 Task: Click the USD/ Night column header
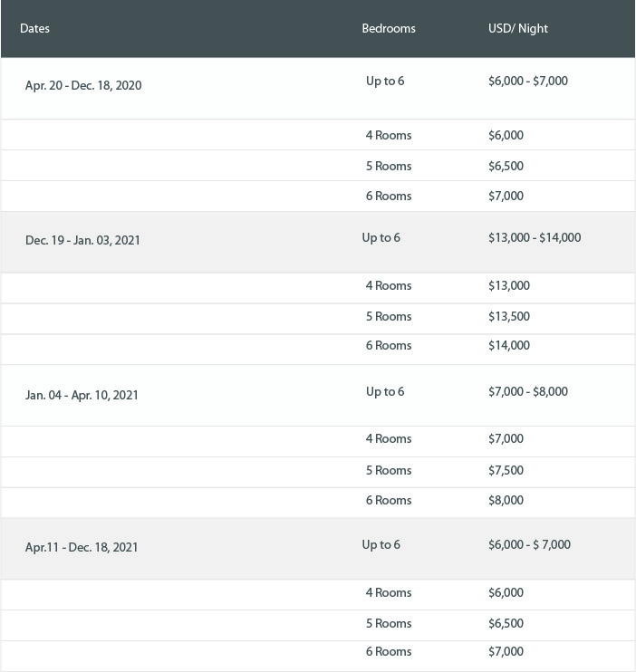pos(518,28)
